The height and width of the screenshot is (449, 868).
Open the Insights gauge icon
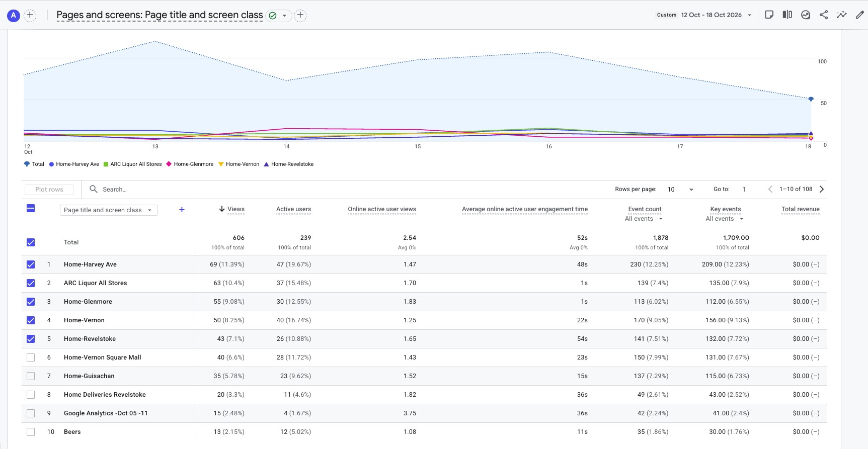806,15
